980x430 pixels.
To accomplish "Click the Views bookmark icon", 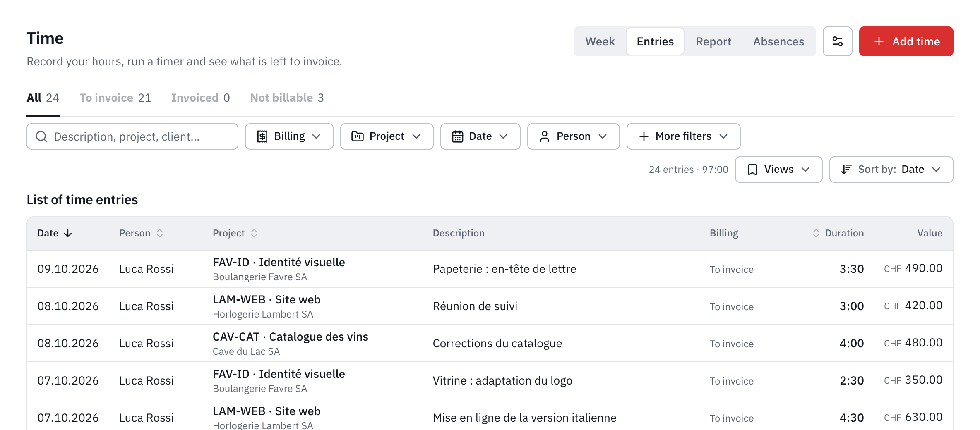I will pos(752,170).
